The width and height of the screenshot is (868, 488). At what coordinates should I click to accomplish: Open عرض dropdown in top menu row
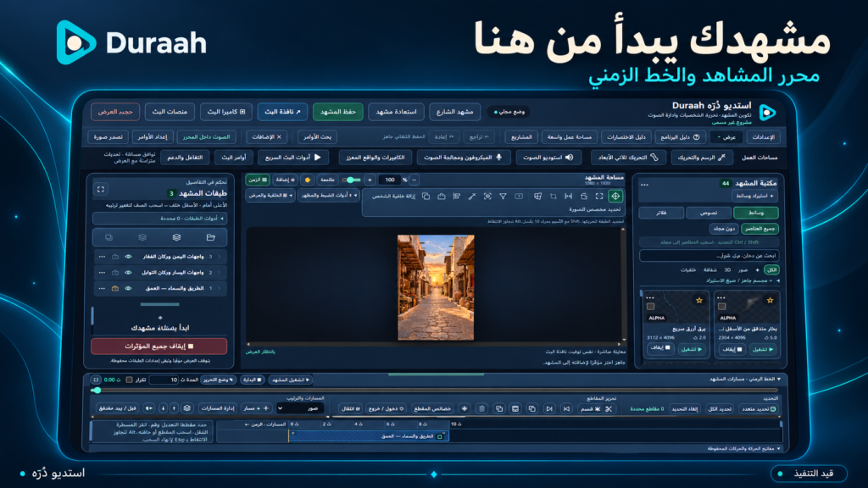click(x=726, y=136)
